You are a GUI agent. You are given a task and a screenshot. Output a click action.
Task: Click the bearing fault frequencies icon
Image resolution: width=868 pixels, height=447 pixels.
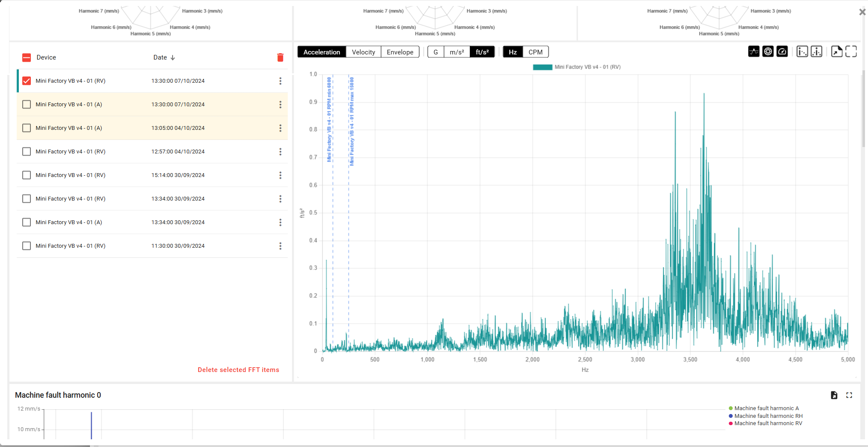[768, 52]
